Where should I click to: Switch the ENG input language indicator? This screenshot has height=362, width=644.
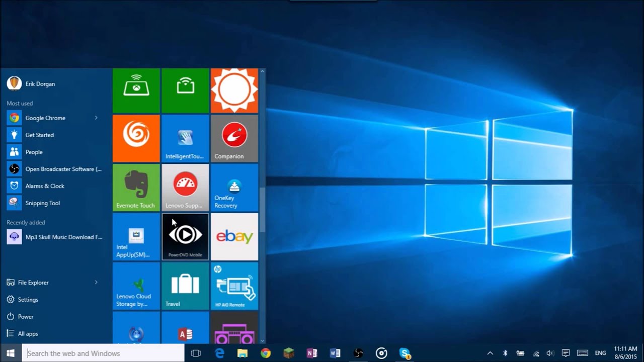600,353
